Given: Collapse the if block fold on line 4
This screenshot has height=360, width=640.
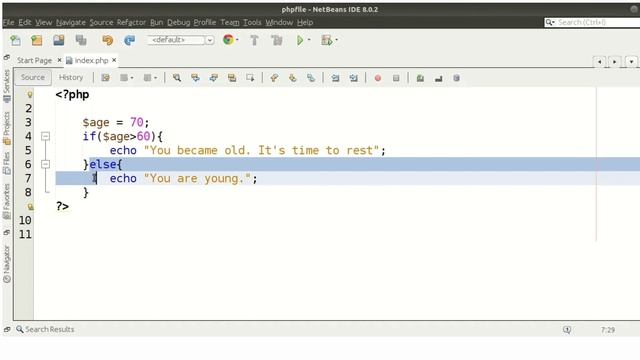Looking at the screenshot, I should tap(45, 136).
